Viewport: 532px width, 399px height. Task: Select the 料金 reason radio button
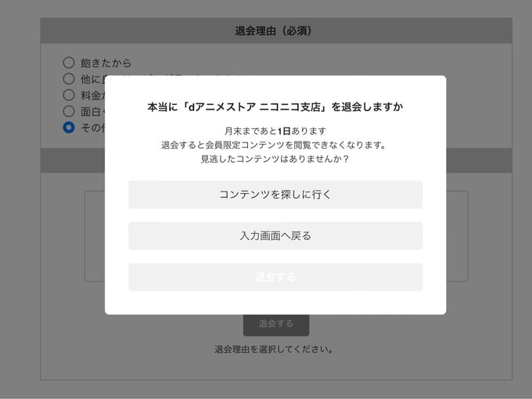click(x=69, y=95)
